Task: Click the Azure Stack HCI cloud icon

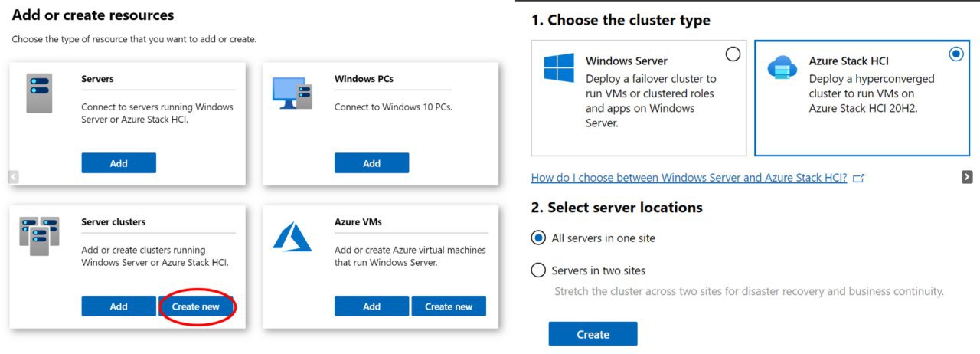Action: pos(782,68)
